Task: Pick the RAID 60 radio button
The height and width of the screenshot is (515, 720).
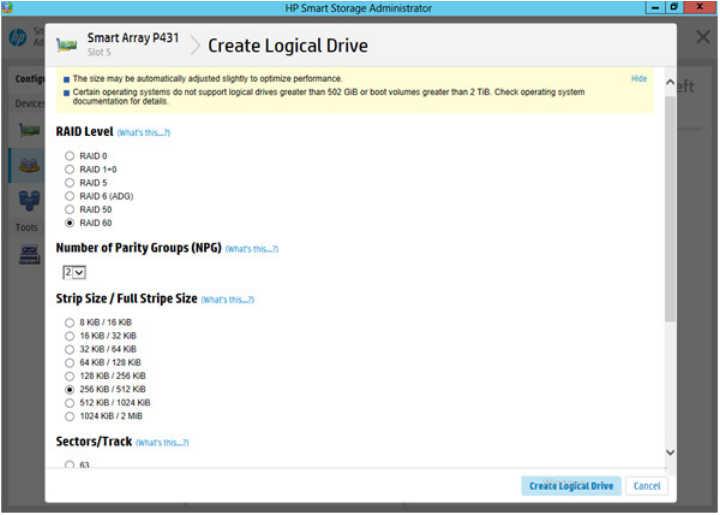Action: pyautogui.click(x=69, y=223)
